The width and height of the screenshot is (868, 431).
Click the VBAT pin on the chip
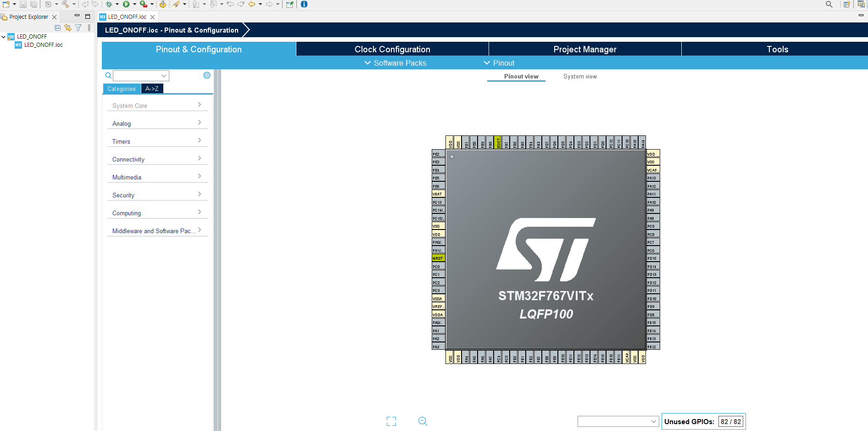tap(438, 194)
